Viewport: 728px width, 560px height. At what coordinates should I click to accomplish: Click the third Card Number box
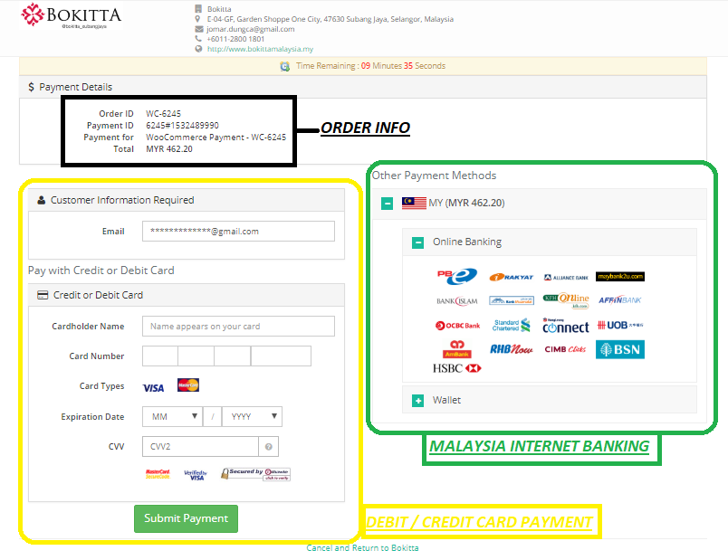(233, 356)
